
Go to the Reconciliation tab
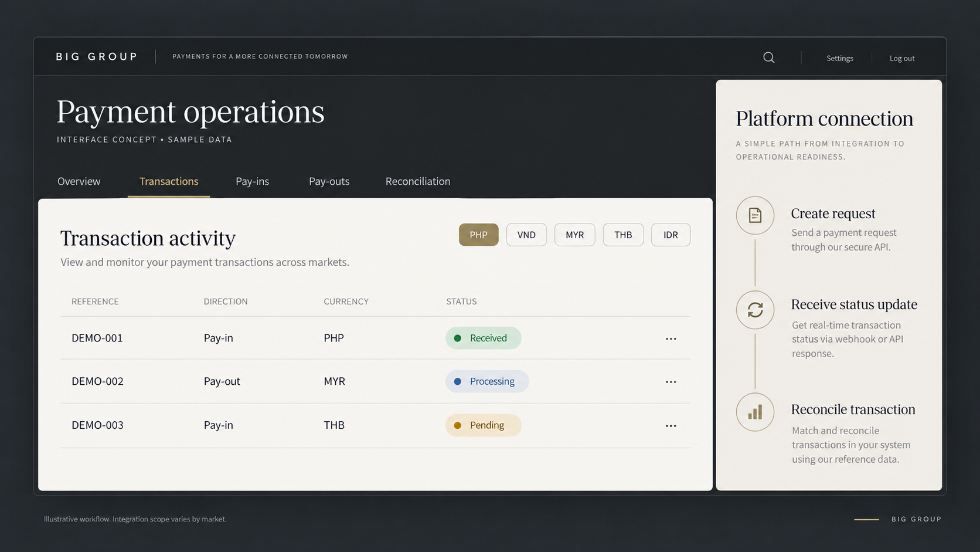tap(418, 181)
